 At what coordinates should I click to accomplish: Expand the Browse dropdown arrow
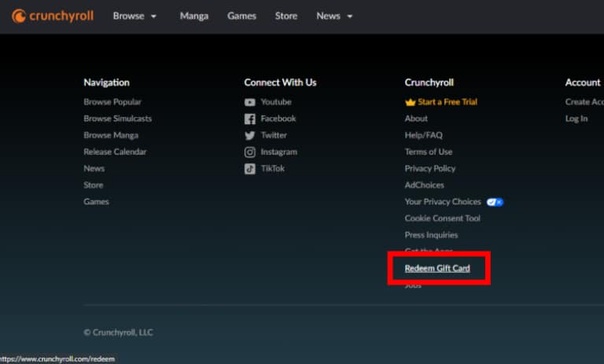[153, 17]
